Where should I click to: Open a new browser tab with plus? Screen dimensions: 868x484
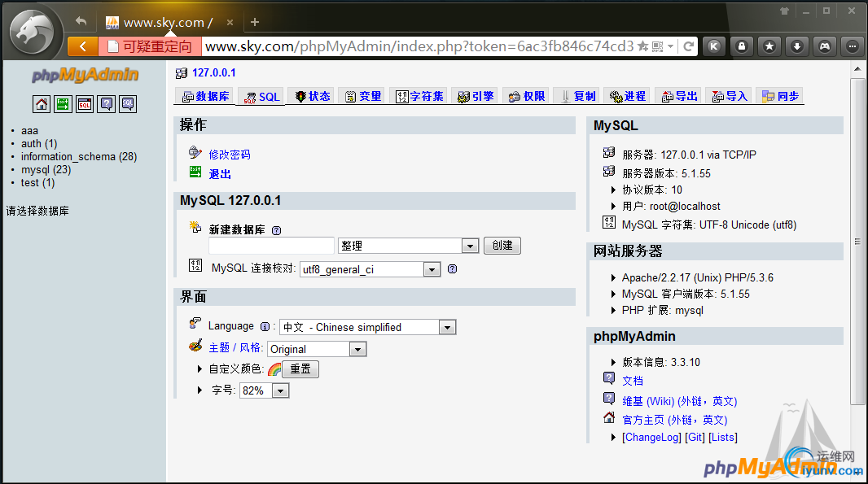[255, 22]
